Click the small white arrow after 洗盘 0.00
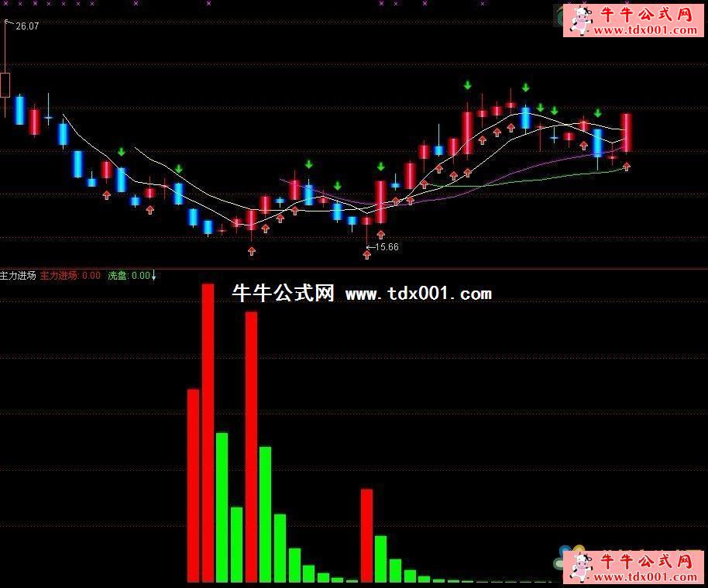Image resolution: width=708 pixels, height=588 pixels. pyautogui.click(x=154, y=275)
